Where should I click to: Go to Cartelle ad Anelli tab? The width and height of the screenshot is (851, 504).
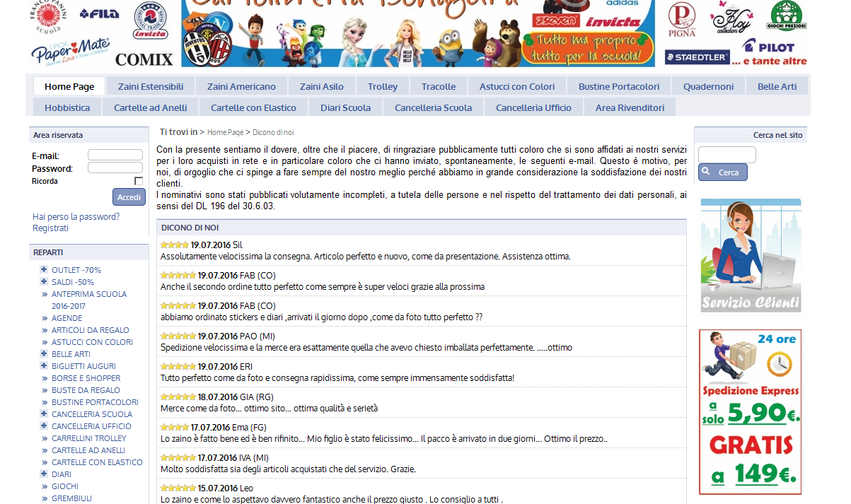(x=151, y=107)
